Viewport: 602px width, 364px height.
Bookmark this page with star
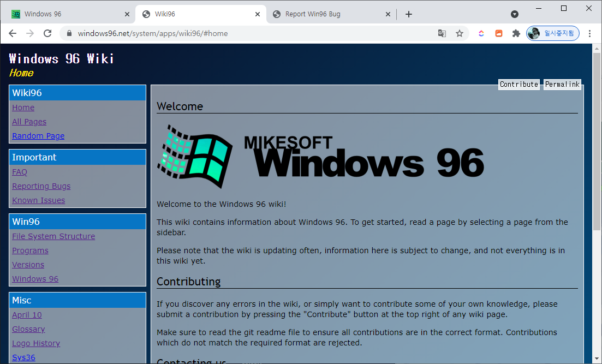click(x=460, y=33)
